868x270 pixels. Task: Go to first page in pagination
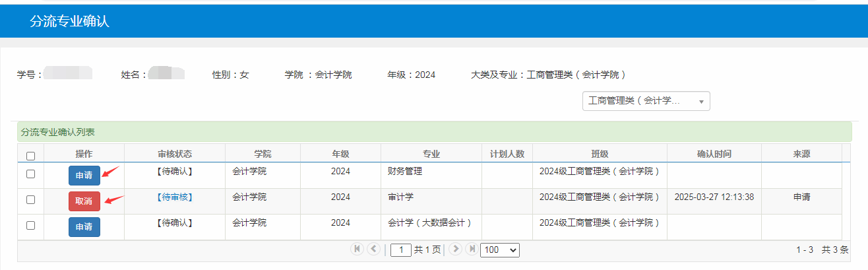pyautogui.click(x=357, y=249)
